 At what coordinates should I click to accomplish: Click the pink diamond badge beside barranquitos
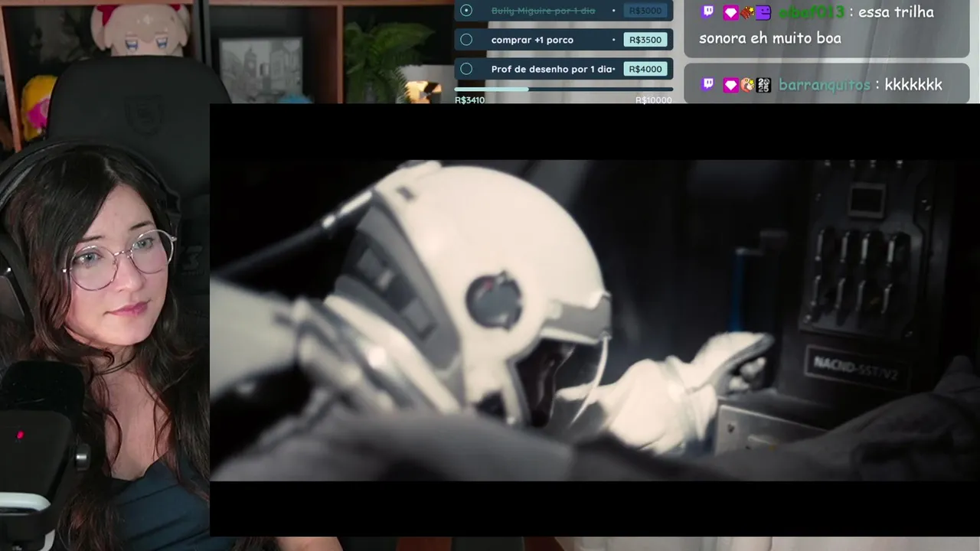coord(730,85)
